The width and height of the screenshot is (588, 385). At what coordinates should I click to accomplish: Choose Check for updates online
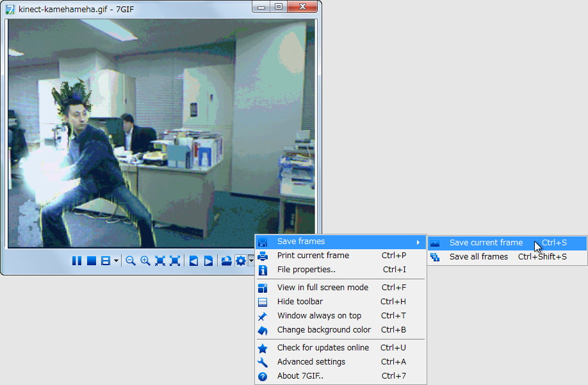pyautogui.click(x=341, y=348)
